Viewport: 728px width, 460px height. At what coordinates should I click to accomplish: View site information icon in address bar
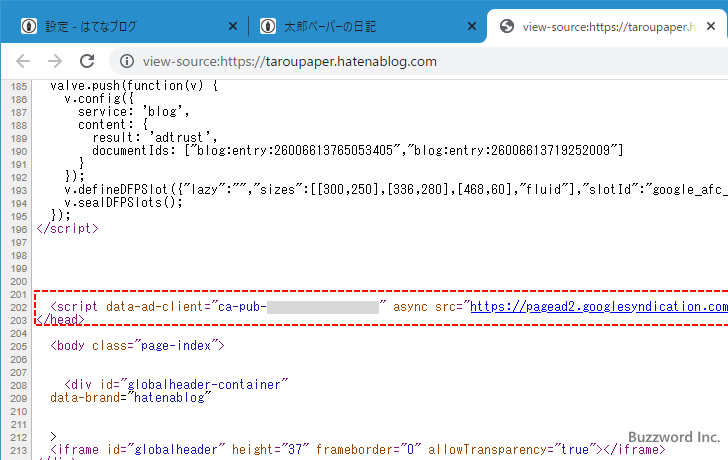coord(127,61)
